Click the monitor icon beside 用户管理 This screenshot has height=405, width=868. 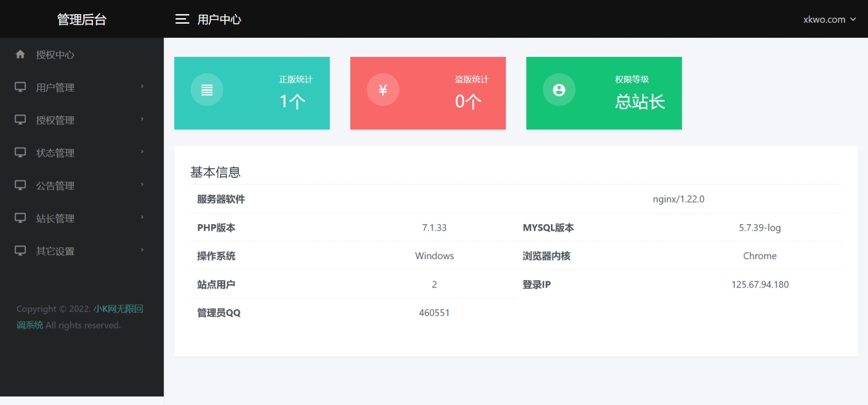(x=20, y=87)
